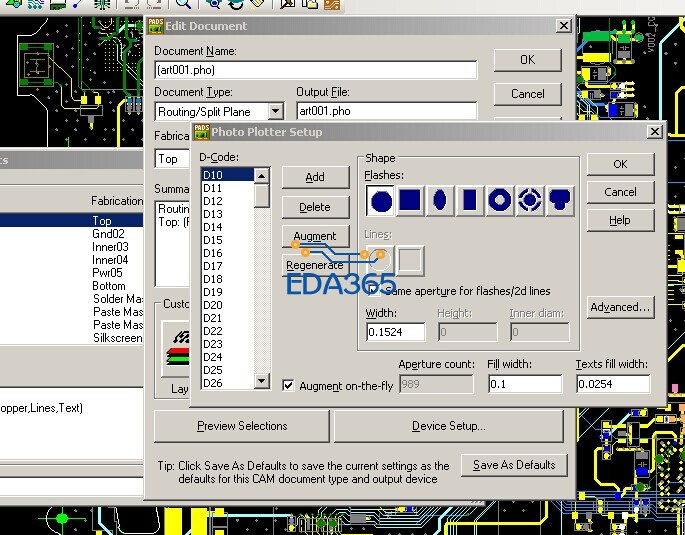685x535 pixels.
Task: Select Gnd02 in background layer list
Action: 108,234
